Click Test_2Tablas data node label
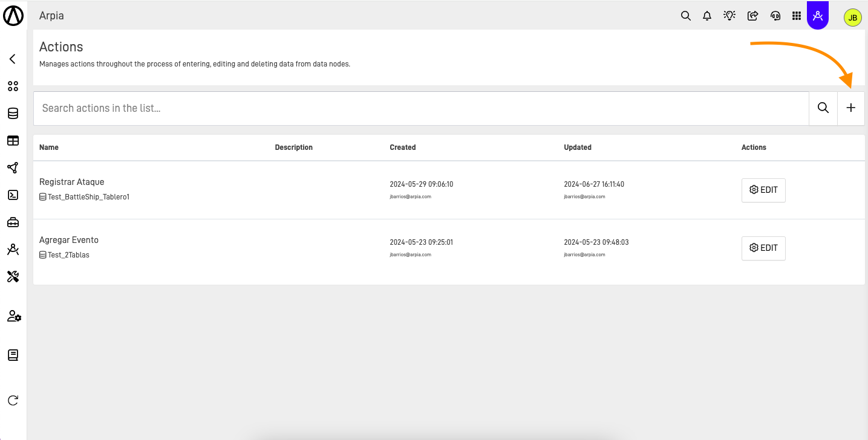This screenshot has height=440, width=868. tap(68, 255)
